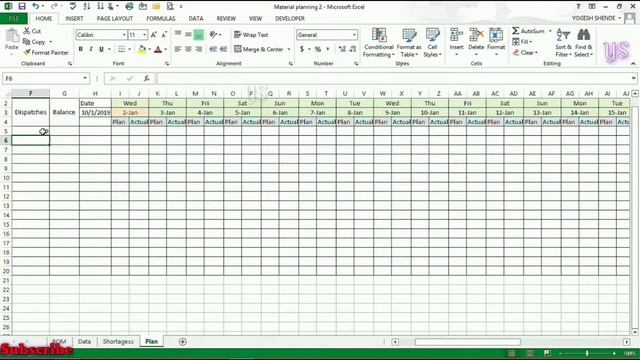Switch to the FORMULAS ribbon tab
This screenshot has height=360, width=640.
[x=161, y=18]
